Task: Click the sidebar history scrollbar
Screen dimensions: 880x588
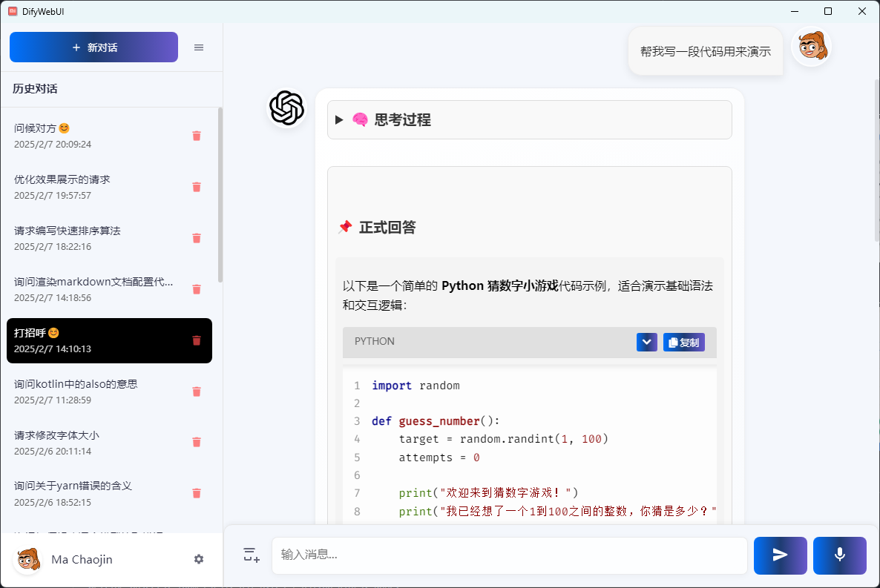Action: (x=220, y=195)
